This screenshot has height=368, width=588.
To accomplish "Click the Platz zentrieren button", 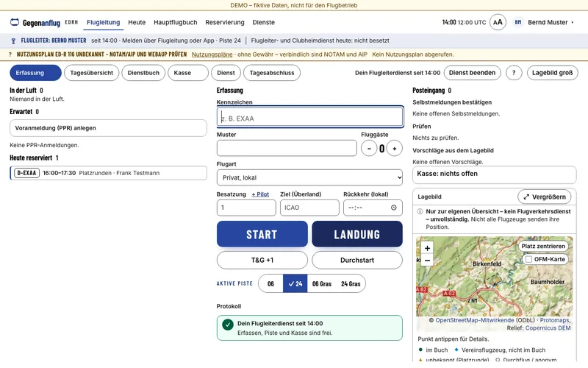I will click(543, 247).
